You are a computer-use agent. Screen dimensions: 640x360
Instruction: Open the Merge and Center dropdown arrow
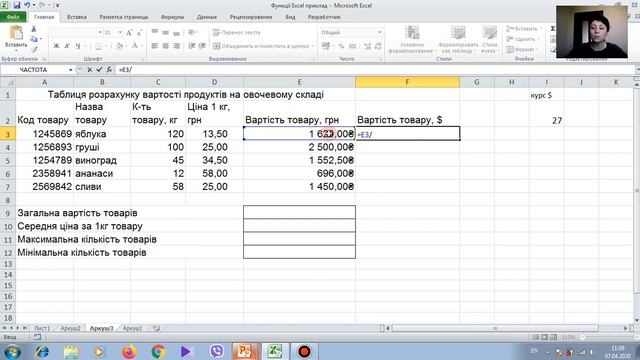tap(312, 46)
